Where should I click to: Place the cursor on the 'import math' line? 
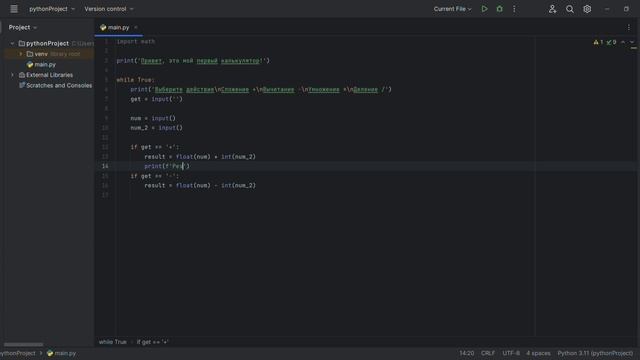click(x=136, y=42)
